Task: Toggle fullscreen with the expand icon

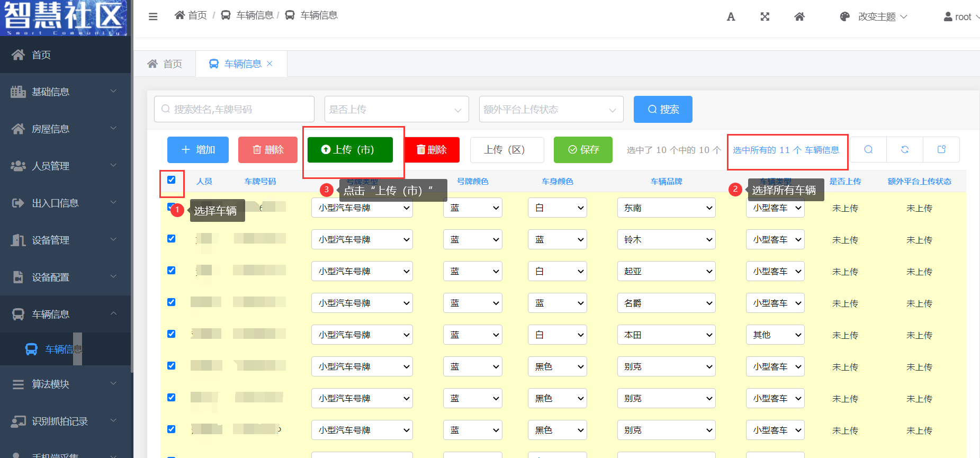Action: [x=765, y=16]
